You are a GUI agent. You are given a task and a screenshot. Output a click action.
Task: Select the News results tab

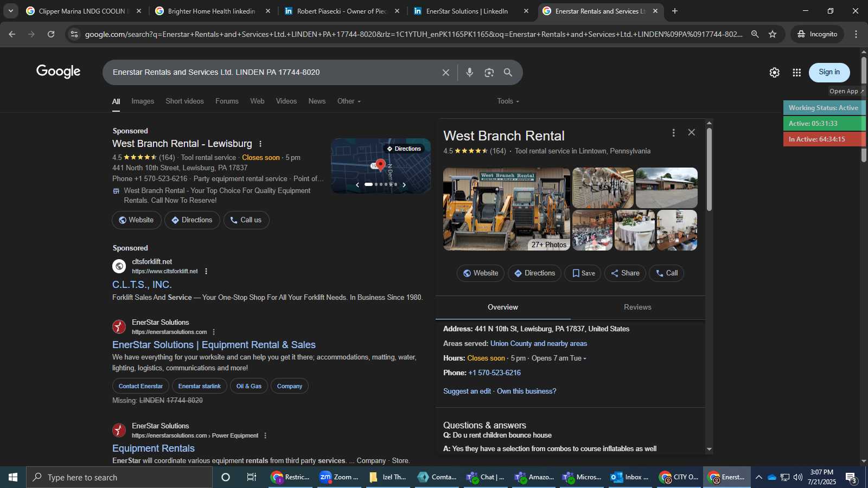coord(317,101)
